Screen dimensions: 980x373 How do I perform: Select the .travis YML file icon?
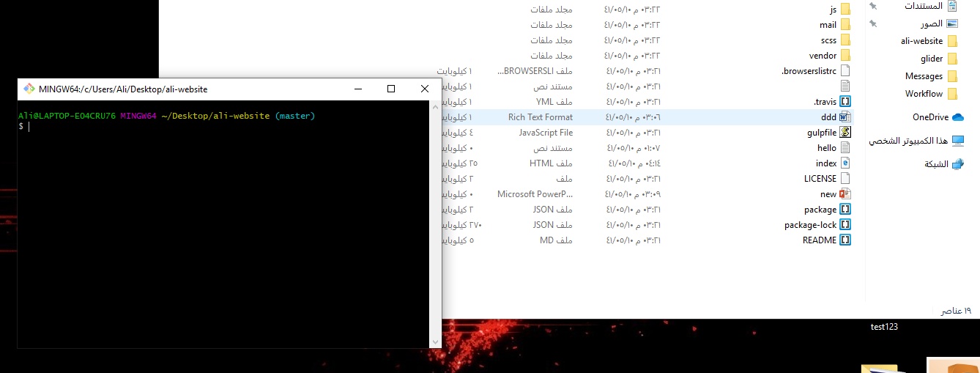tap(845, 102)
